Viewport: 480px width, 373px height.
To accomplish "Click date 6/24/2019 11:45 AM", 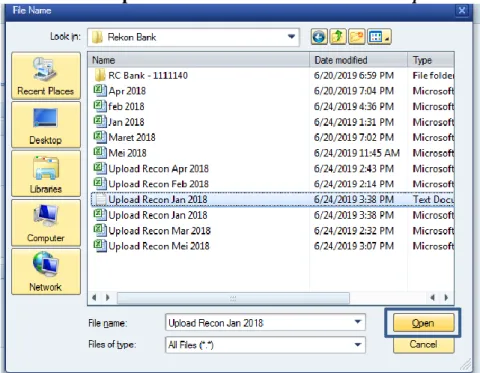I will 357,153.
